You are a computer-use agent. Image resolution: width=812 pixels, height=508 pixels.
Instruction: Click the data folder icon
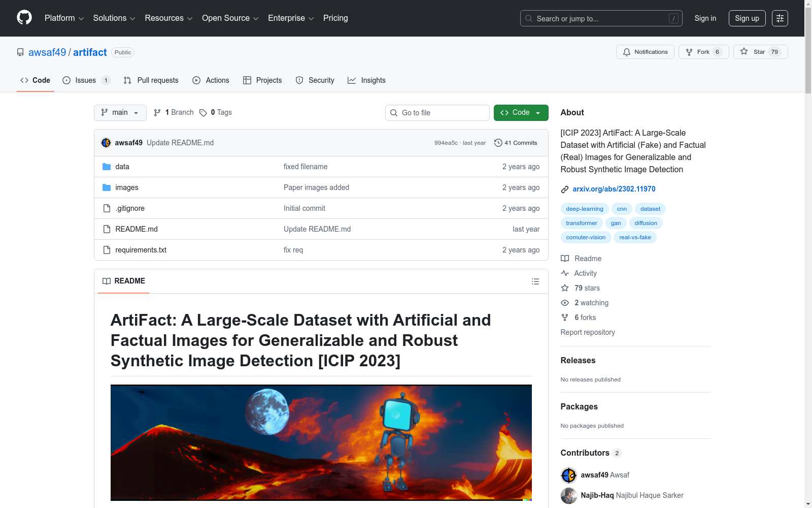(107, 167)
